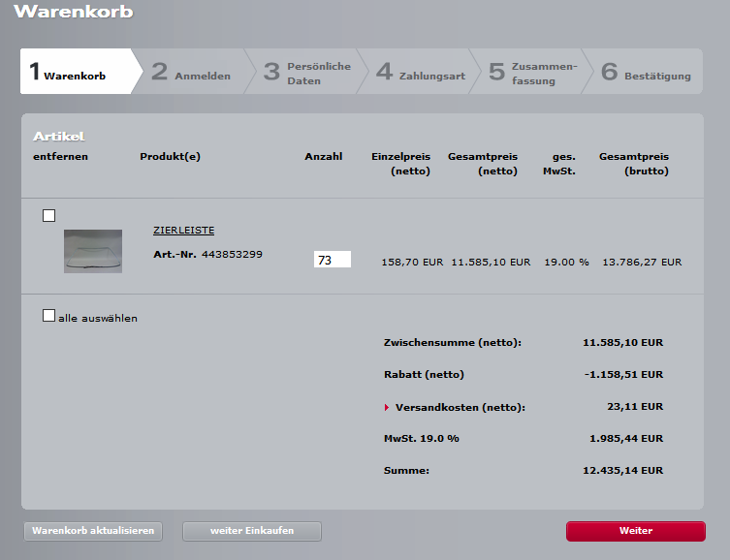Select step 6 Bestätigung
730x560 pixels.
[646, 73]
